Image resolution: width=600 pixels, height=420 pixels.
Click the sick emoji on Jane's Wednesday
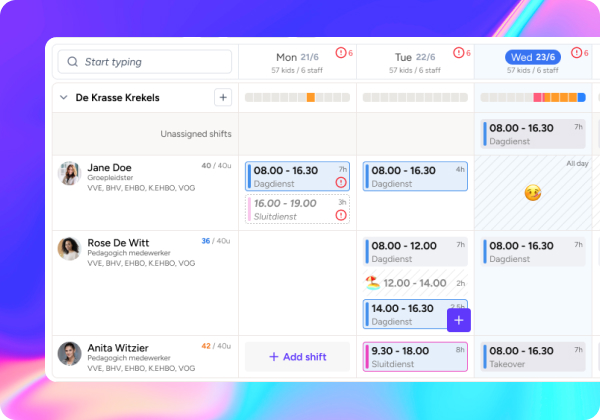[x=532, y=193]
